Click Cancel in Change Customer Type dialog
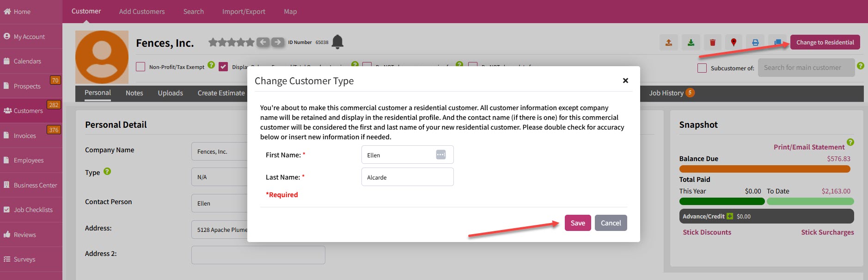 tap(611, 223)
